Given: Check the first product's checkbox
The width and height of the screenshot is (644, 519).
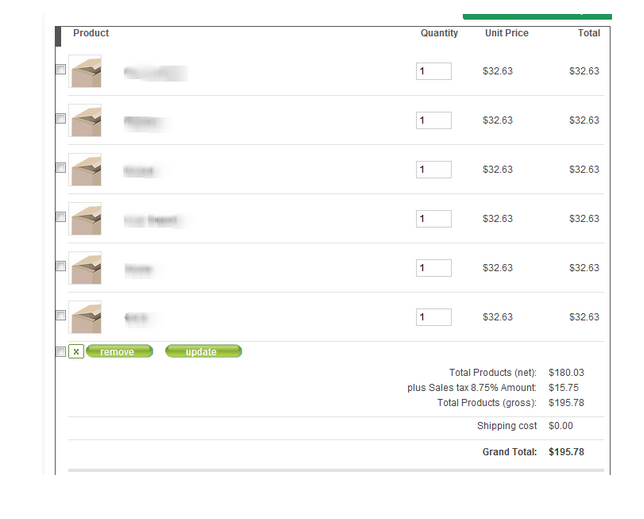Looking at the screenshot, I should (61, 70).
